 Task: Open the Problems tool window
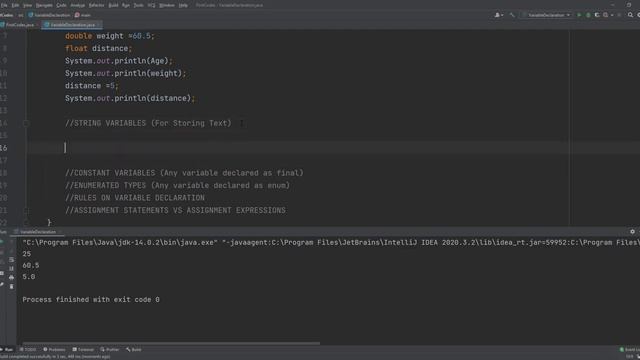click(x=54, y=350)
